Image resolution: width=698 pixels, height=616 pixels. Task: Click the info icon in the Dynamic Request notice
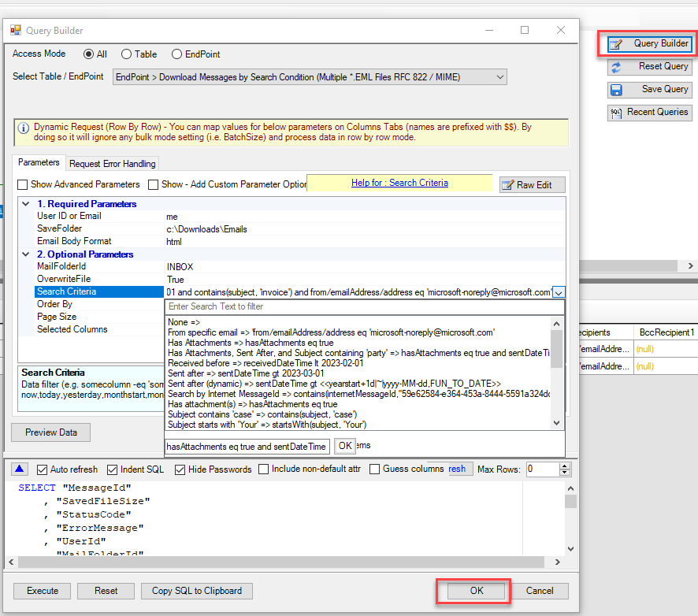23,128
